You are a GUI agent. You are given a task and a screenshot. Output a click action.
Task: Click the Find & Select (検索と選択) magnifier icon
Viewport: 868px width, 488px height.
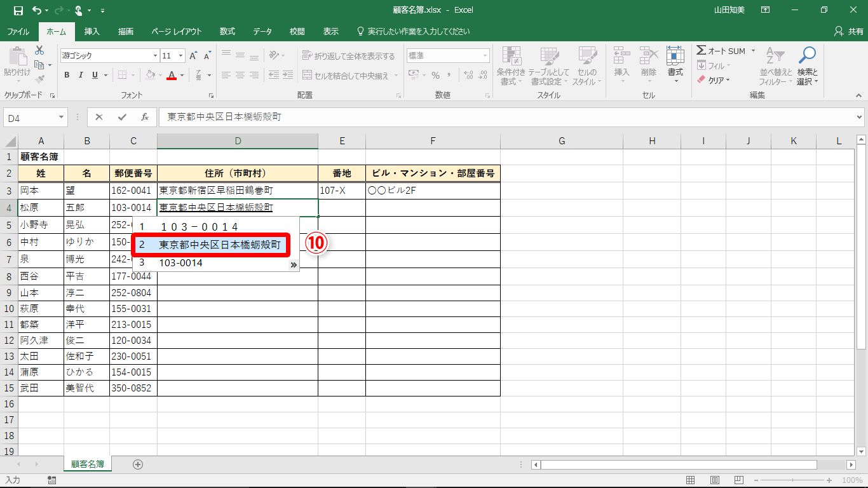(807, 56)
